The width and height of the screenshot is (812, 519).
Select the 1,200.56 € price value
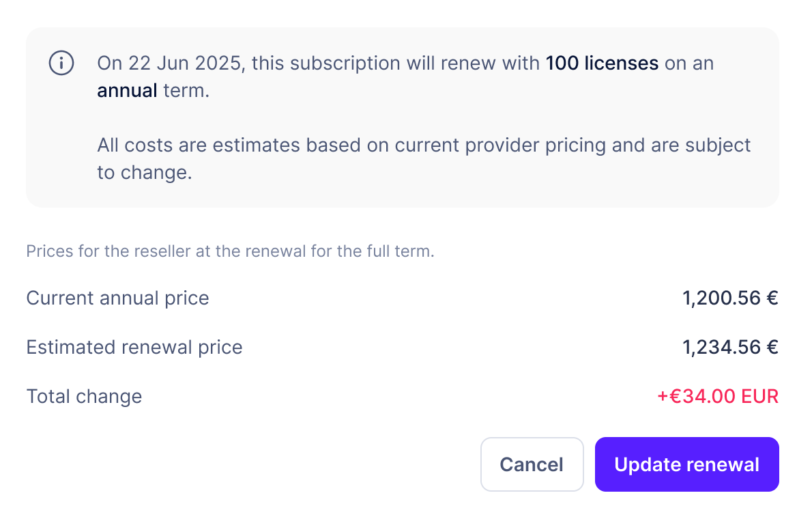[x=730, y=298]
